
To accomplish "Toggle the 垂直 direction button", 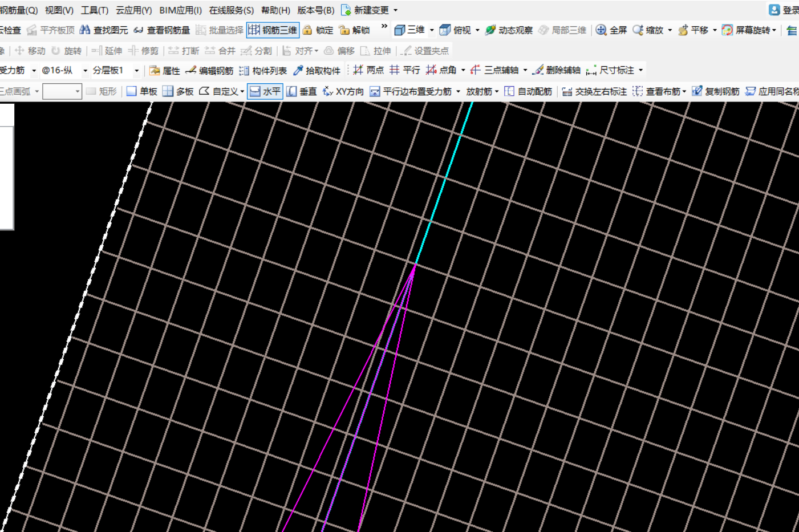I will click(302, 91).
